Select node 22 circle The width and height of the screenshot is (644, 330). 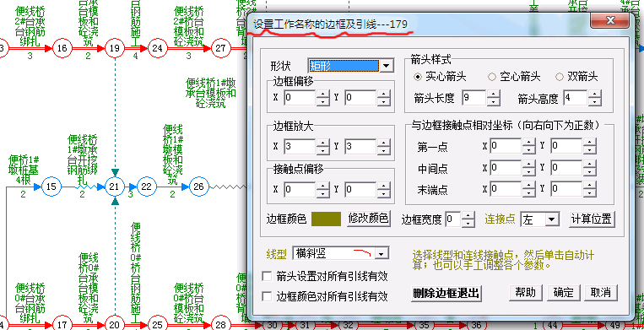pos(146,187)
